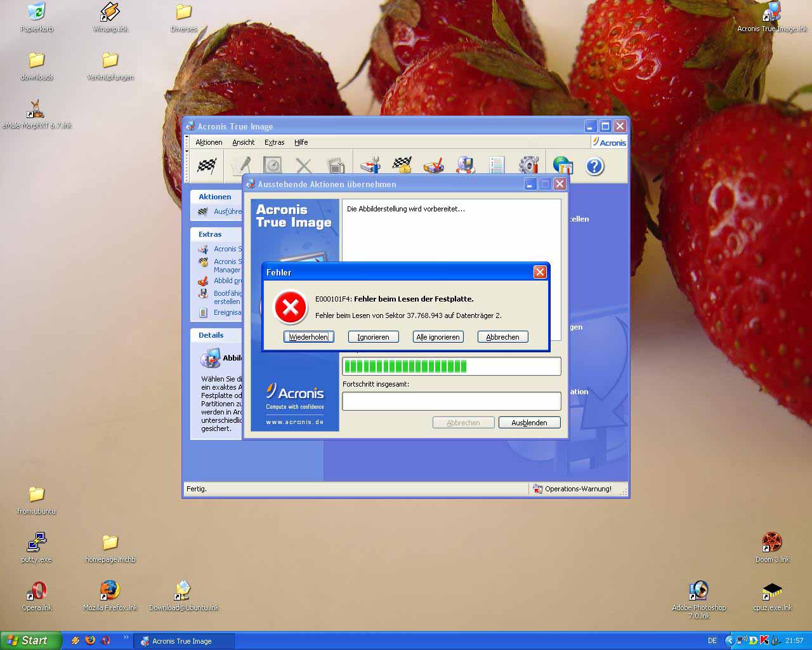The height and width of the screenshot is (650, 812).
Task: Click the Ausblenden button in the progress window
Action: [x=529, y=423]
